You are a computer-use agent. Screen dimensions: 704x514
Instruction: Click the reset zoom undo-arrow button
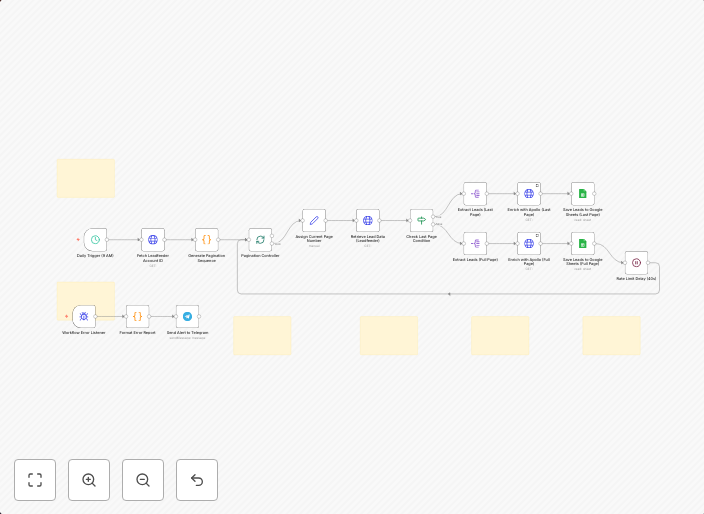197,480
